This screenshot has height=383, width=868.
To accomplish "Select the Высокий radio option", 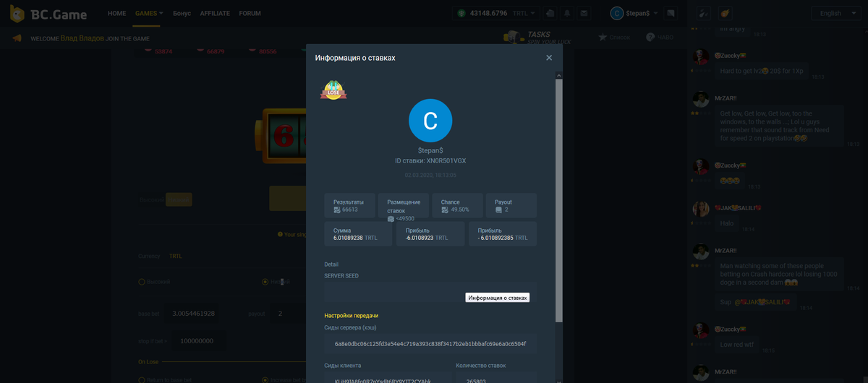I will 142,282.
